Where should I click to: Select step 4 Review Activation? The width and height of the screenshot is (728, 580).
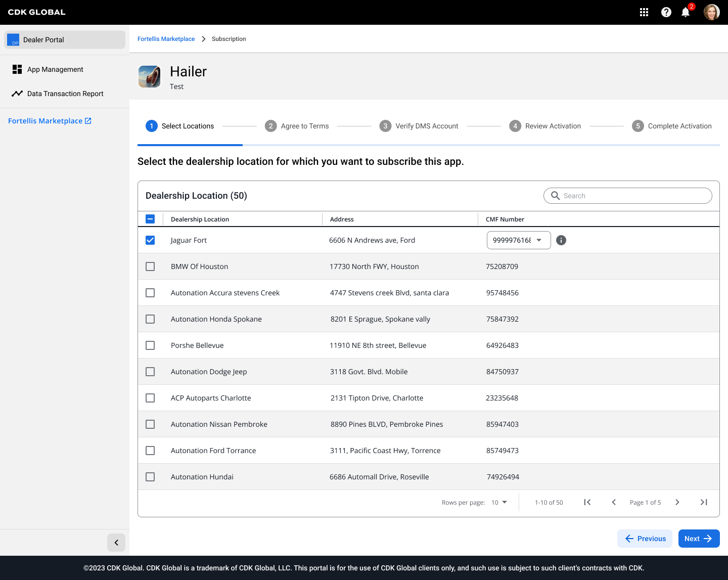545,126
